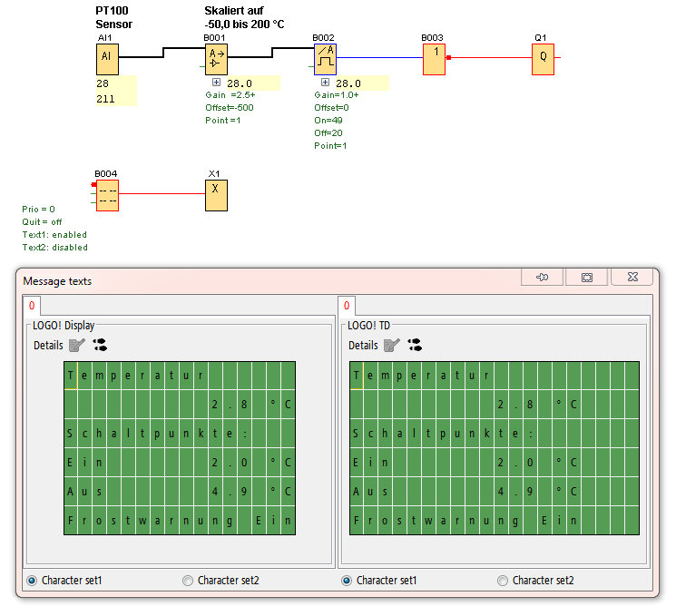The width and height of the screenshot is (676, 616).
Task: Choose Character set2 for LOGO! Display
Action: (188, 581)
